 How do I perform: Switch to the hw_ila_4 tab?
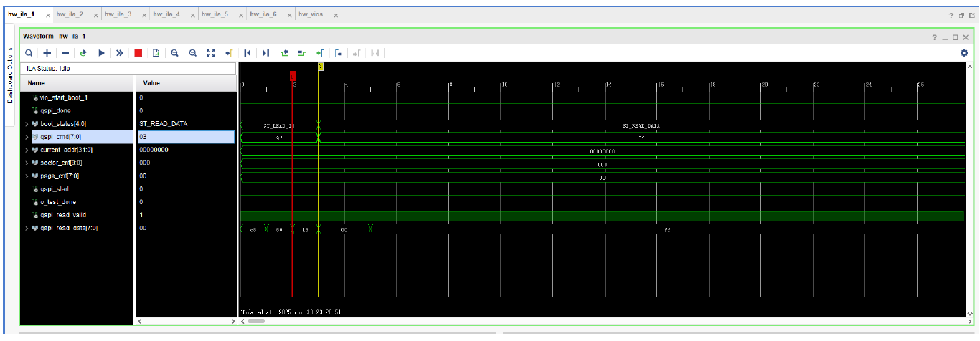(x=167, y=14)
